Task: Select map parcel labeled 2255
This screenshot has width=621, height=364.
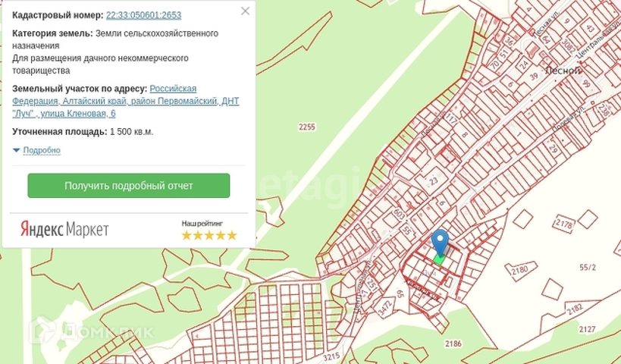Action: 307,127
